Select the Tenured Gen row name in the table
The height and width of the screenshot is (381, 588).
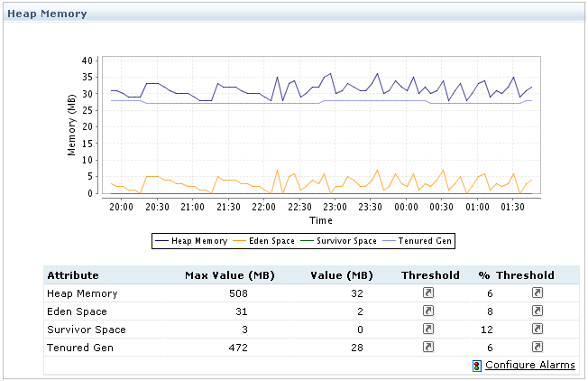(77, 347)
